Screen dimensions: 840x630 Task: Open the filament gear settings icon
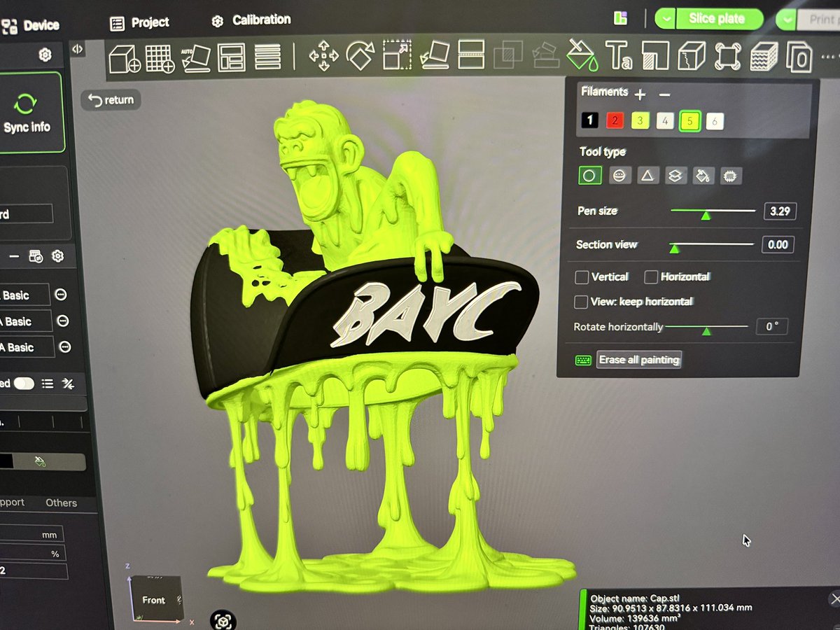tap(58, 257)
